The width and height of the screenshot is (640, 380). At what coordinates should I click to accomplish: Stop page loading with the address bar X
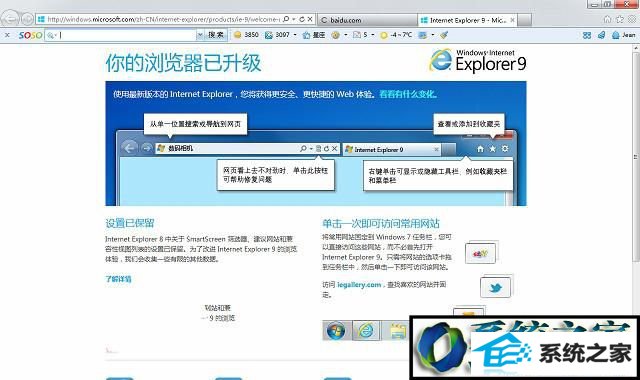click(310, 19)
